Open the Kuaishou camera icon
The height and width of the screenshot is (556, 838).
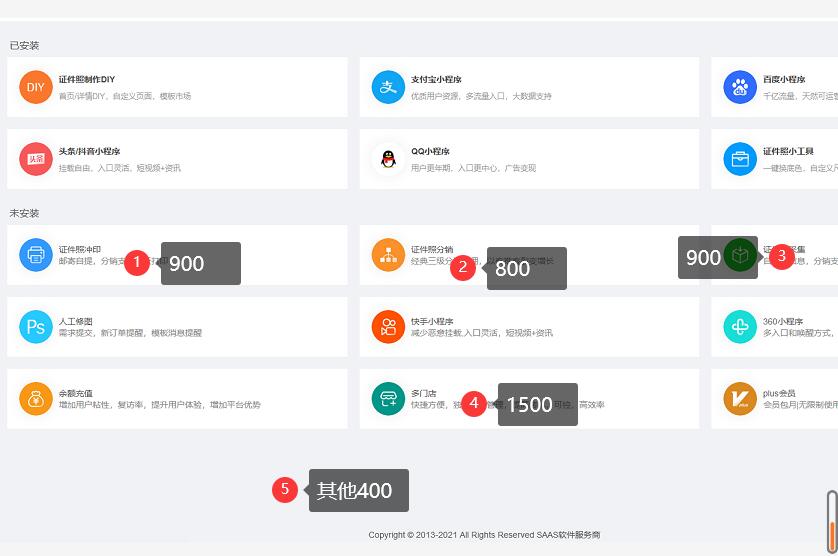(388, 327)
